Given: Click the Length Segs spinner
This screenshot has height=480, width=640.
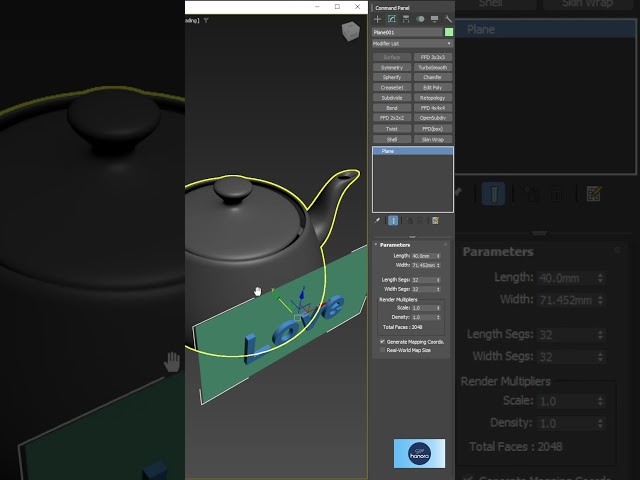Looking at the screenshot, I should tap(438, 280).
